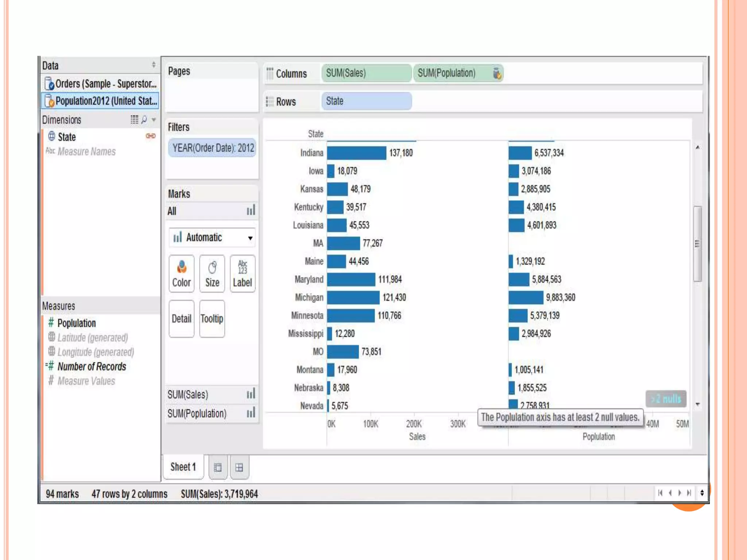The image size is (747, 560).
Task: Click the find field magnifier icon
Action: (144, 120)
